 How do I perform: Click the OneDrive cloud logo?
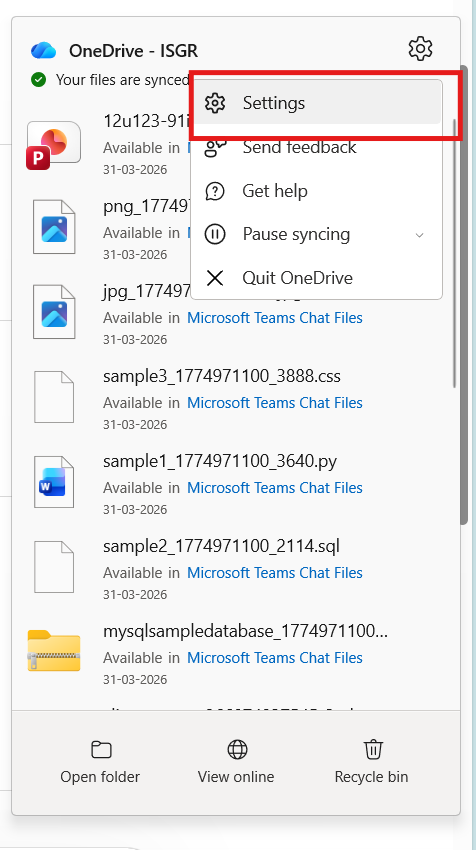point(43,50)
